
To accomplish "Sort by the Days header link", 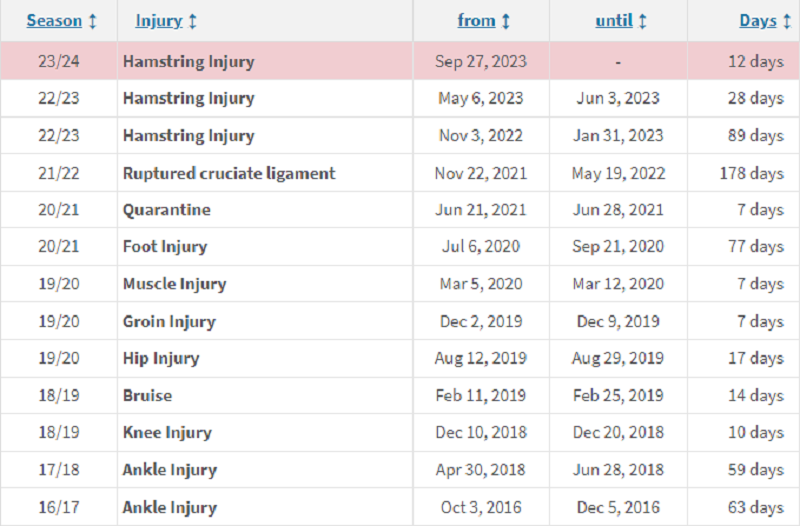I will (x=758, y=20).
